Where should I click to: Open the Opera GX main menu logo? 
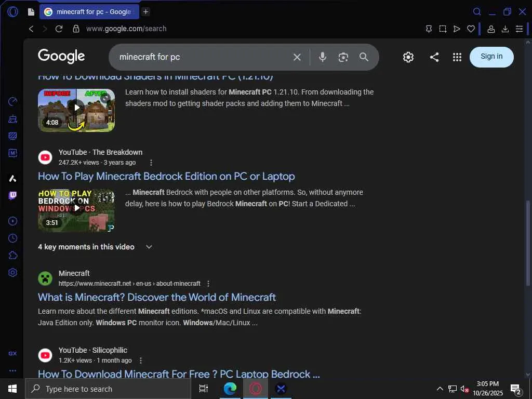(x=12, y=12)
